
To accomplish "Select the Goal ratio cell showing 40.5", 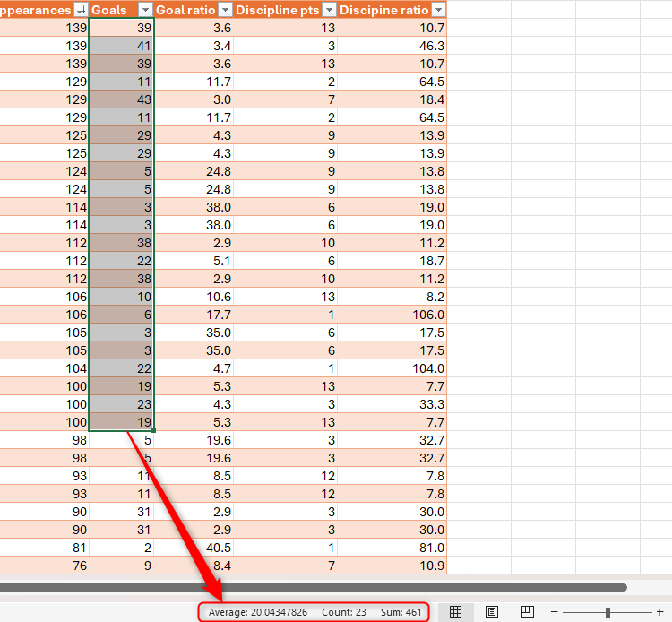I will (194, 548).
